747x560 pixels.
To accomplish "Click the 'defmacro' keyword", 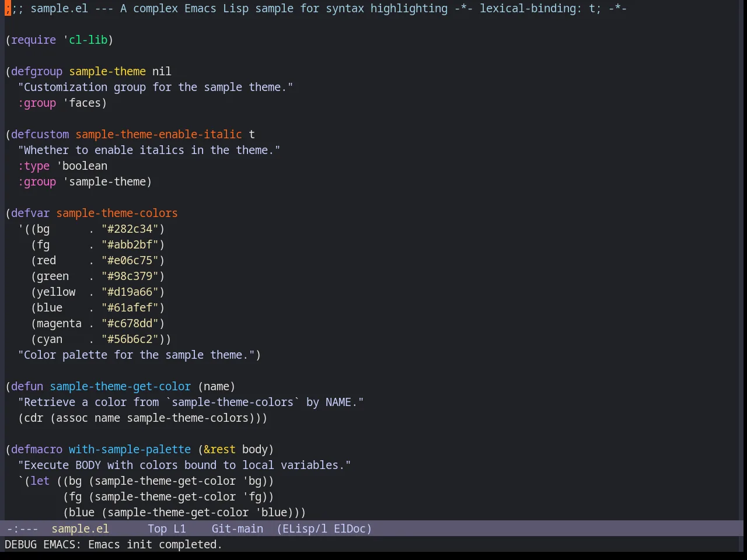I will pyautogui.click(x=37, y=449).
